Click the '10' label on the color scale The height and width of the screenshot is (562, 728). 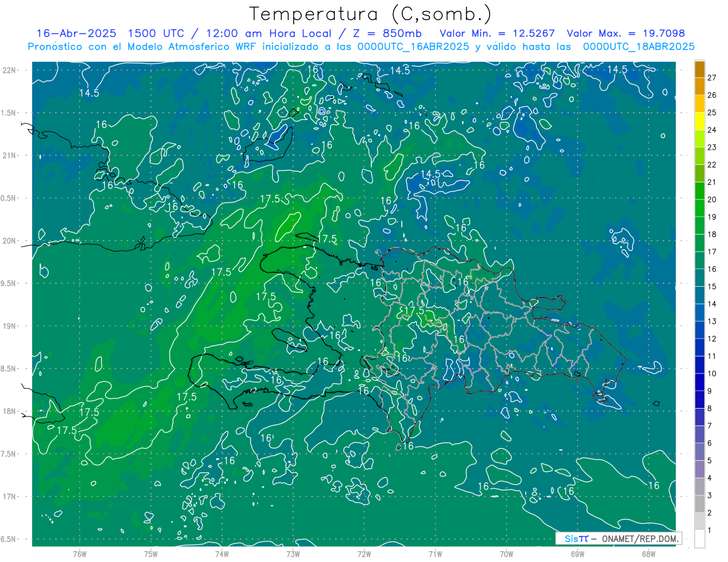(712, 373)
